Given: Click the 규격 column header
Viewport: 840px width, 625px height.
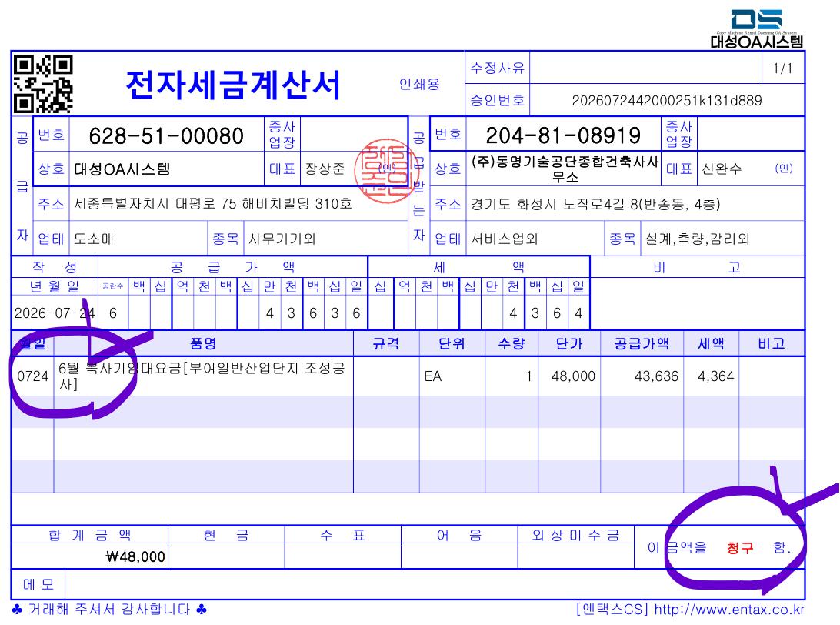Looking at the screenshot, I should [x=385, y=343].
